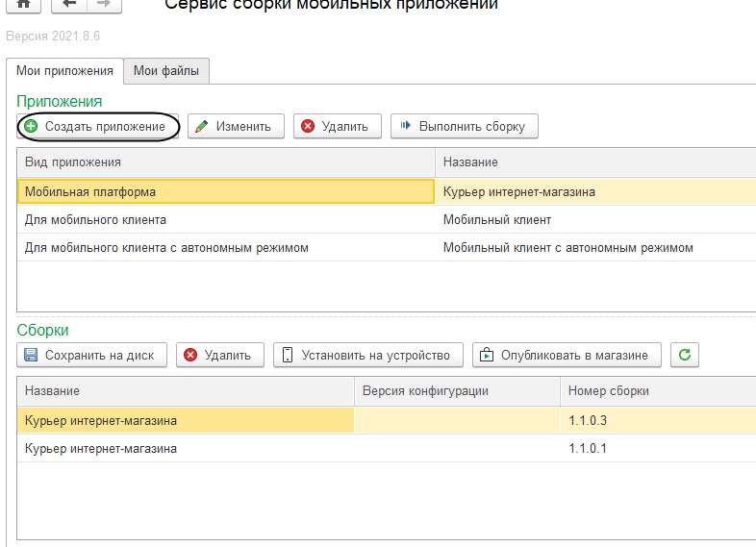Click the Мобильный клиент name cell
This screenshot has height=547, width=756.
[x=595, y=220]
